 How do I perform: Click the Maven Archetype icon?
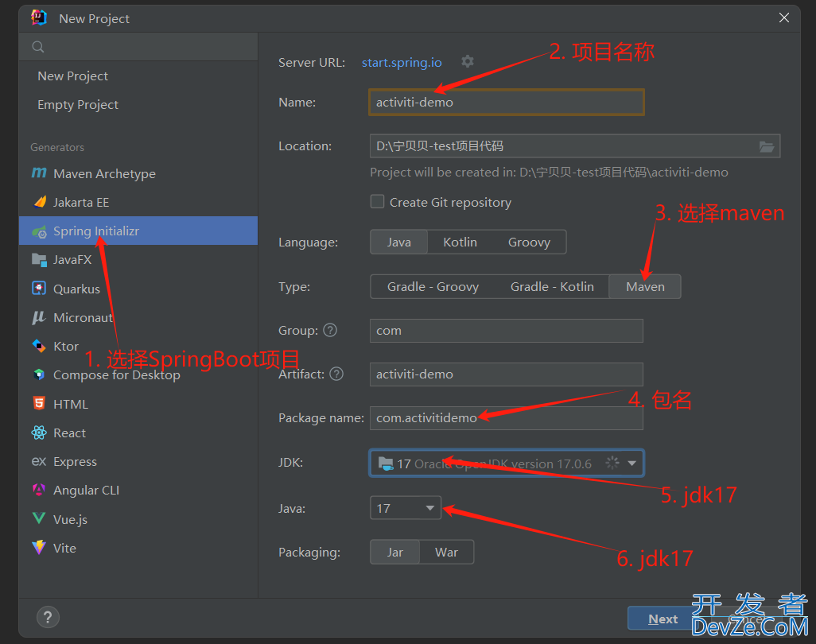tap(39, 173)
